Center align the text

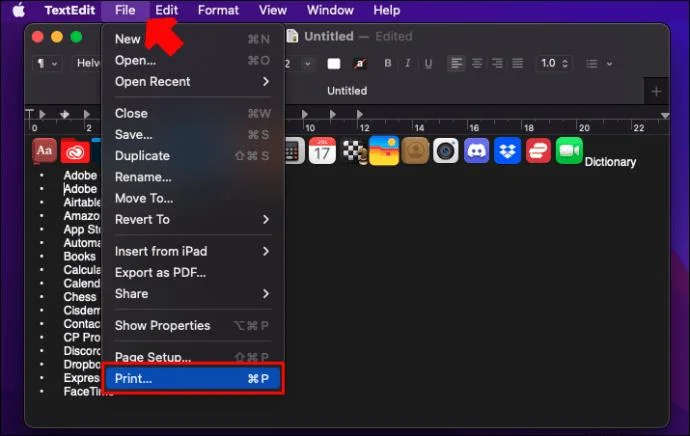click(x=477, y=63)
